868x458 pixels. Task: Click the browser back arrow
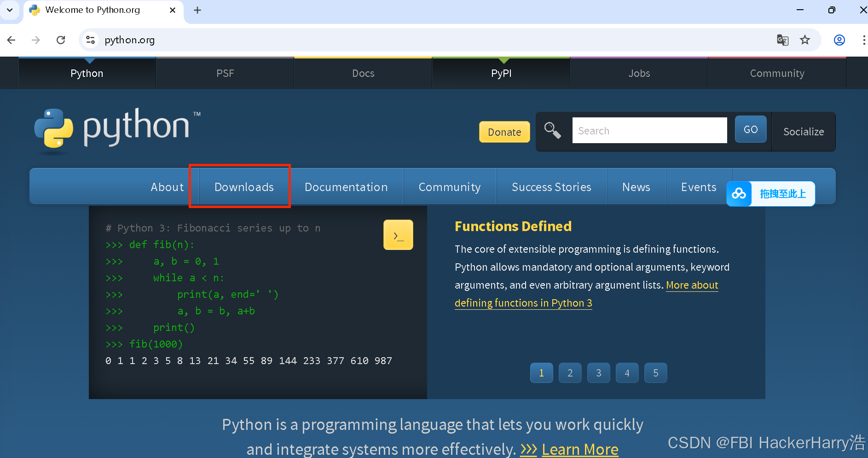(12, 40)
